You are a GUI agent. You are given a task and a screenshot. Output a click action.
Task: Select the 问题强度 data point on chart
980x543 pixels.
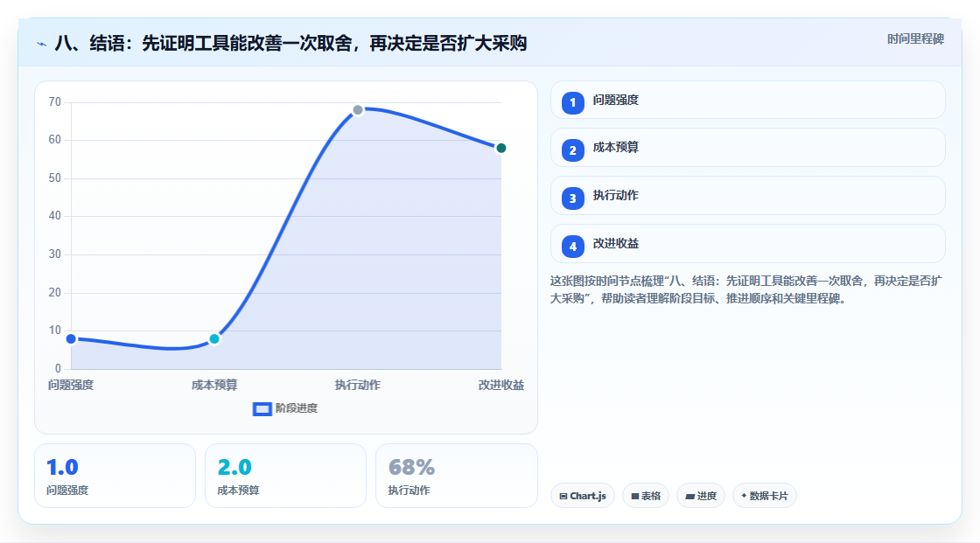(x=71, y=338)
